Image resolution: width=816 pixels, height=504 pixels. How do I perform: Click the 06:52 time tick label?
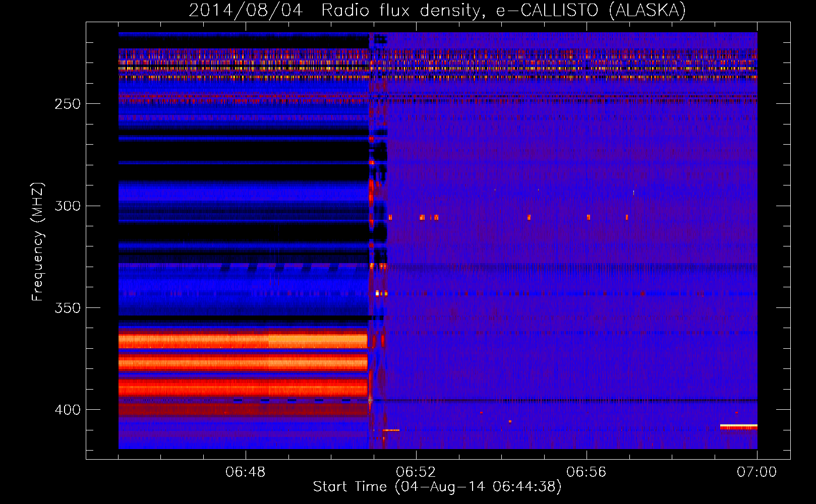(416, 472)
